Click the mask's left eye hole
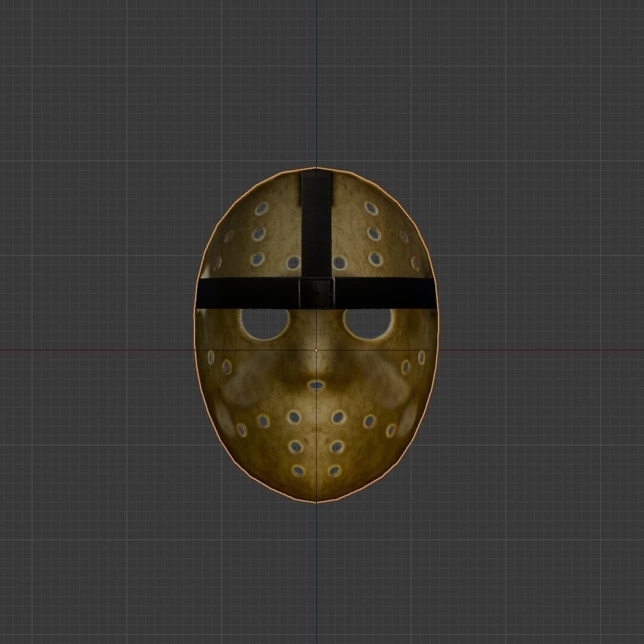The image size is (644, 644). coord(265,324)
